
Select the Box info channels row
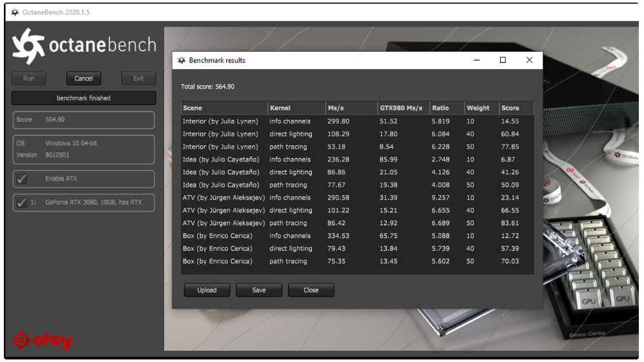357,236
